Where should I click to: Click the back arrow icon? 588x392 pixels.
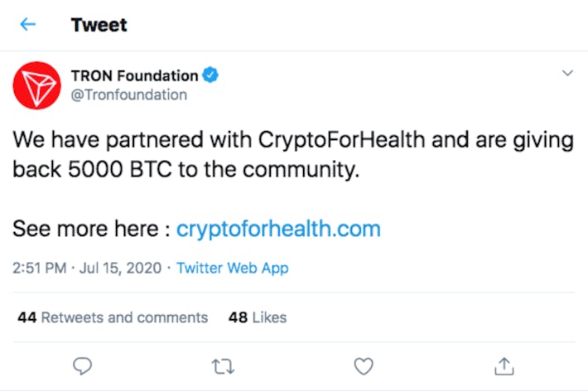[28, 24]
